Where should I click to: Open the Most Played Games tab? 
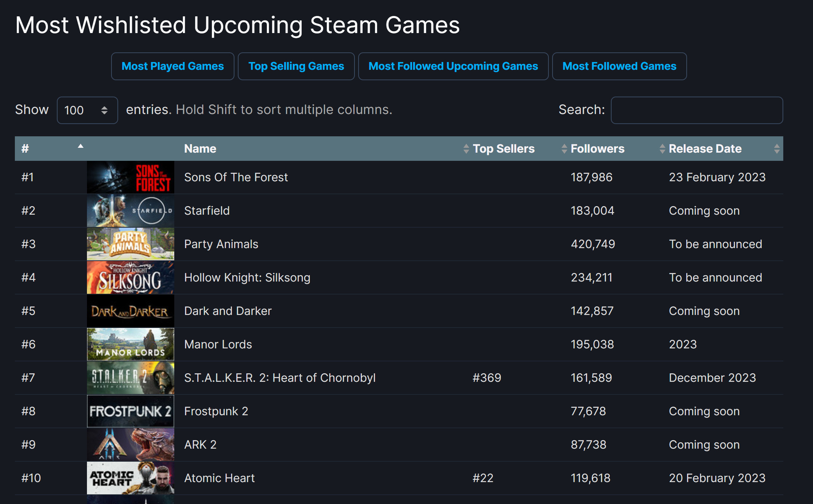pos(172,66)
